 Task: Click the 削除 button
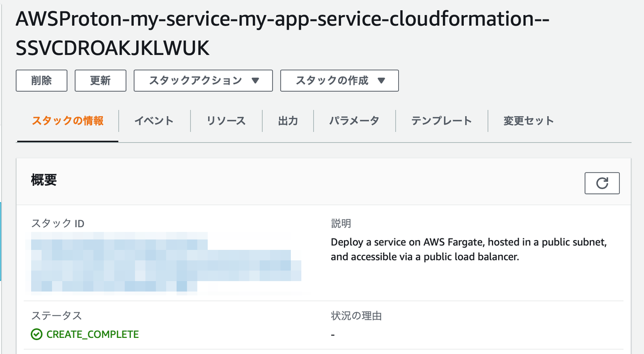click(42, 81)
